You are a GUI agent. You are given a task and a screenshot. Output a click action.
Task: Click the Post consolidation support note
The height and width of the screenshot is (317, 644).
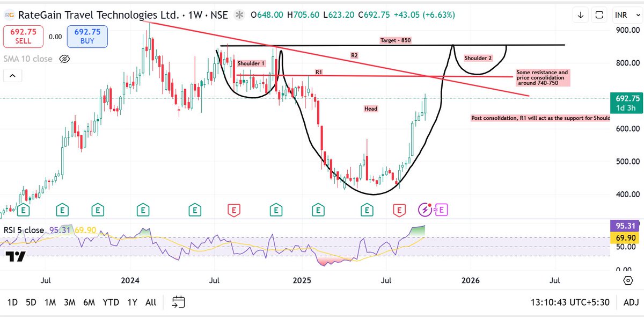click(540, 118)
